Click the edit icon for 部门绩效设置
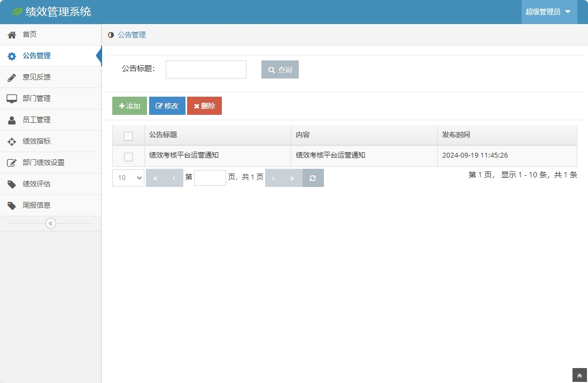This screenshot has width=588, height=383. [x=11, y=162]
